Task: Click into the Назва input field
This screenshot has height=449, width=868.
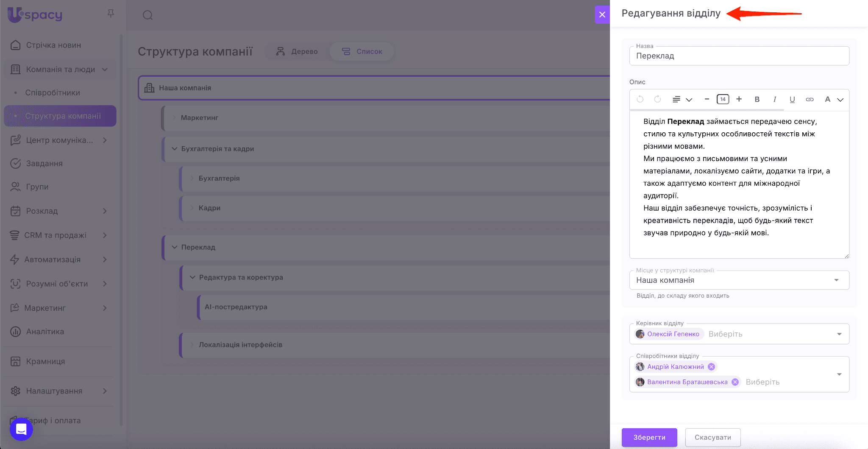Action: click(x=739, y=56)
